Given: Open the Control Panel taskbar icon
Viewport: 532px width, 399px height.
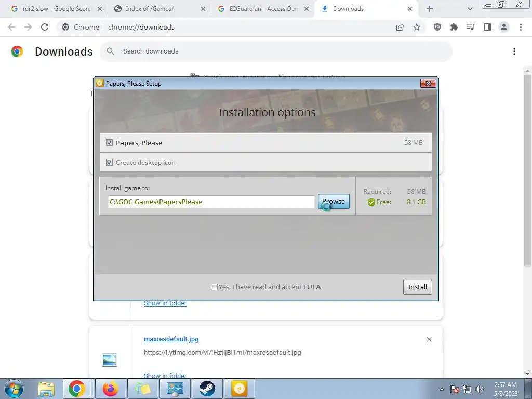Looking at the screenshot, I should click(175, 389).
